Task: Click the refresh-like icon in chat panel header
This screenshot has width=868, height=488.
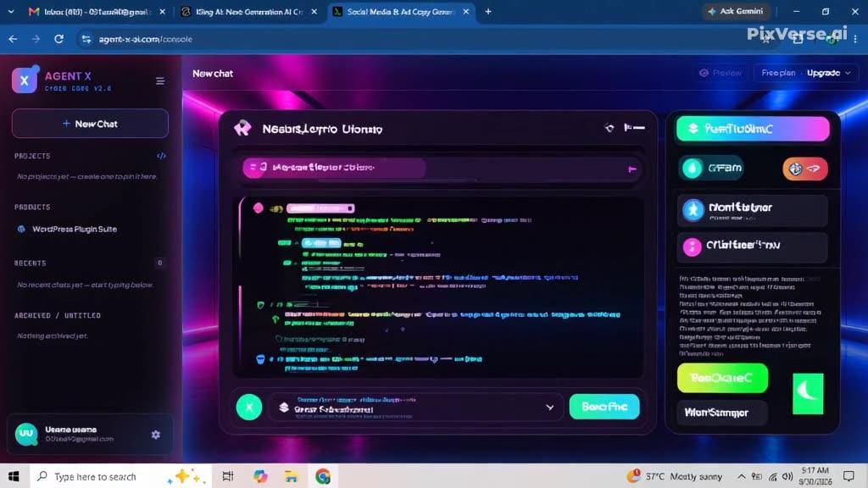Action: pyautogui.click(x=609, y=128)
